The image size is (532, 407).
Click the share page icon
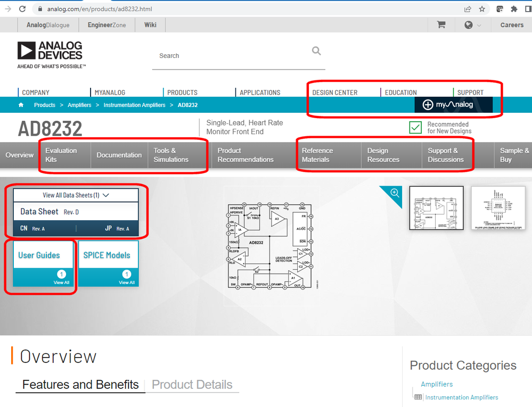tap(468, 9)
